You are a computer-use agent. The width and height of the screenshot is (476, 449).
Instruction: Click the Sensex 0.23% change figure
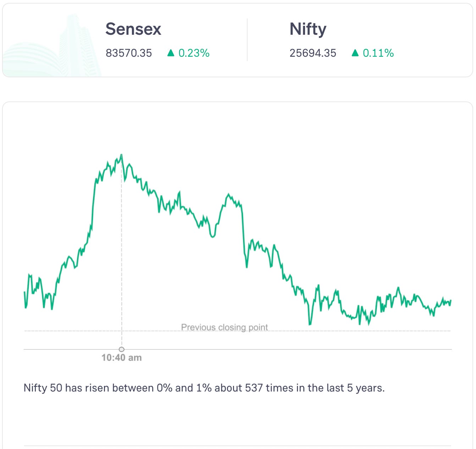pyautogui.click(x=194, y=53)
